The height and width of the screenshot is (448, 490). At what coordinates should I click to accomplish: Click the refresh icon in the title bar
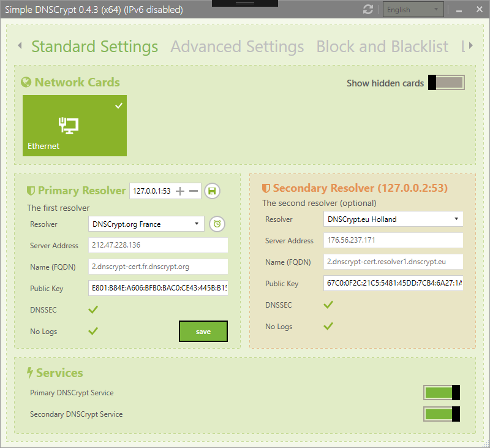click(368, 9)
